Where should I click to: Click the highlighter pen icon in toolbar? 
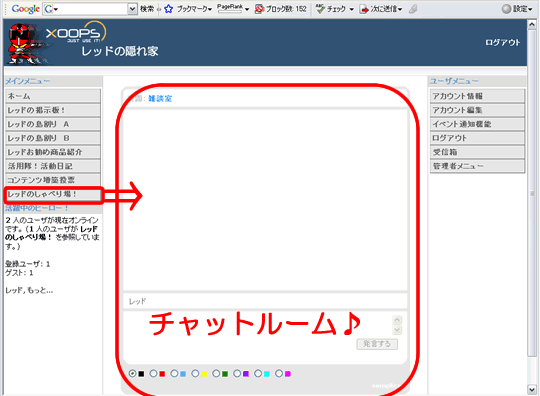tap(413, 9)
